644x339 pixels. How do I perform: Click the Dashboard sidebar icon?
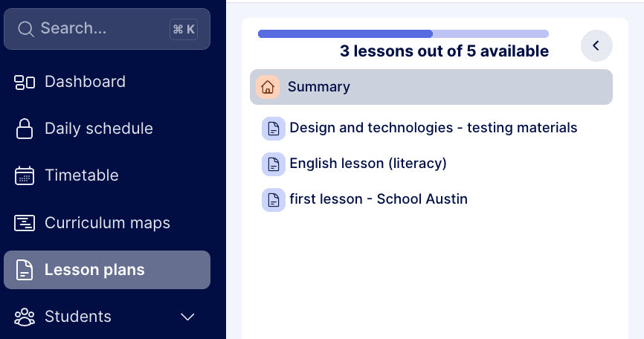click(25, 82)
